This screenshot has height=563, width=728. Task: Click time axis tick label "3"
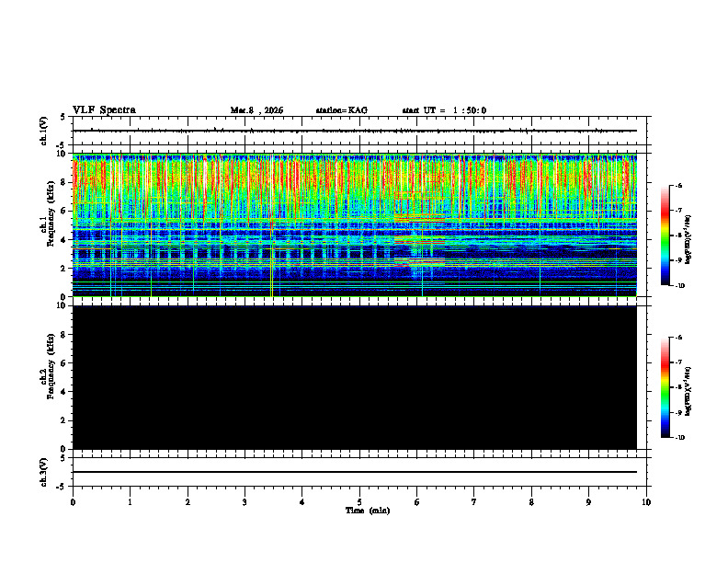(245, 502)
